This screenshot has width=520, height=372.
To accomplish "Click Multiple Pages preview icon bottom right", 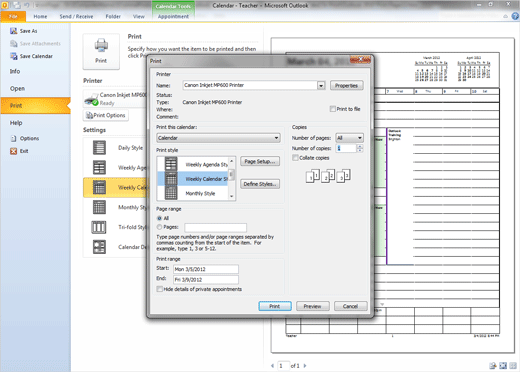I will pos(513,366).
